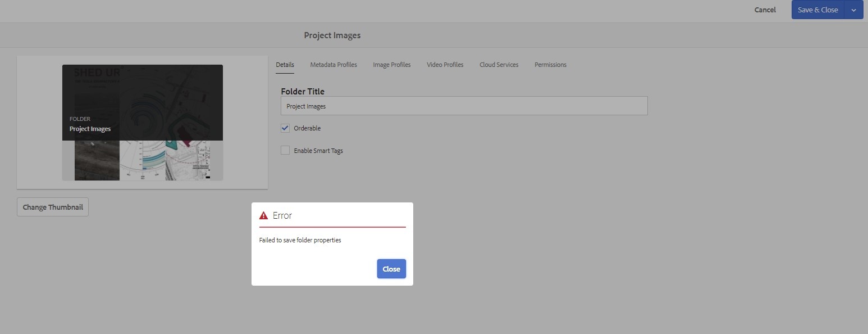Viewport: 868px width, 334px height.
Task: Click the Error dialog title text
Action: click(282, 216)
